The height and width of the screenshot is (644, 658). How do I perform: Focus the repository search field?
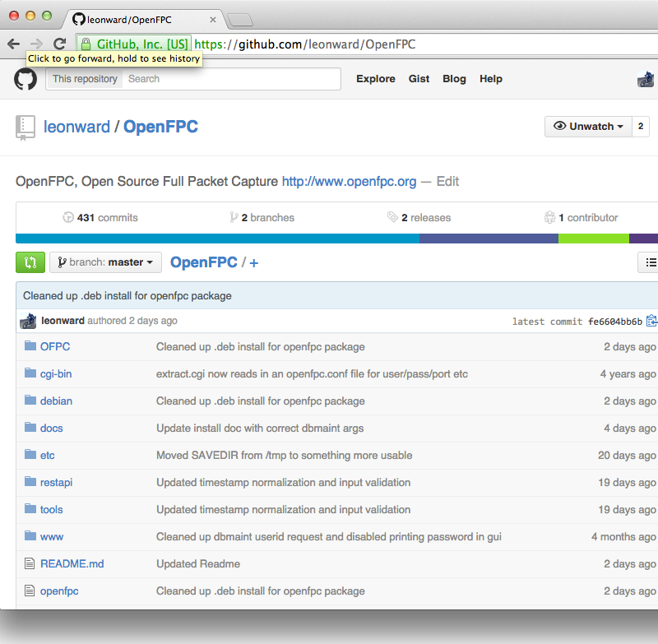click(x=230, y=79)
